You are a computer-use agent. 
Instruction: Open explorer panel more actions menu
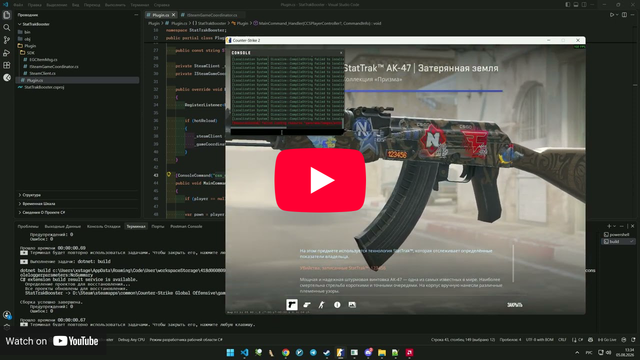click(136, 15)
